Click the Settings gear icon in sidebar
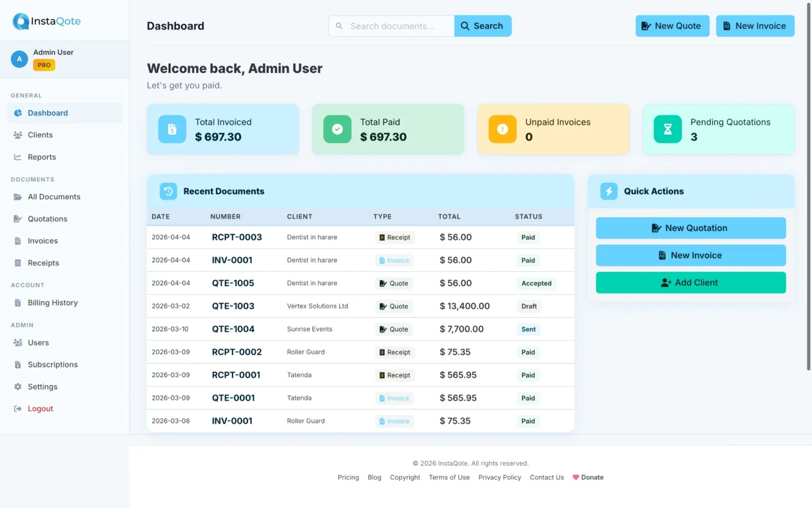 click(18, 387)
